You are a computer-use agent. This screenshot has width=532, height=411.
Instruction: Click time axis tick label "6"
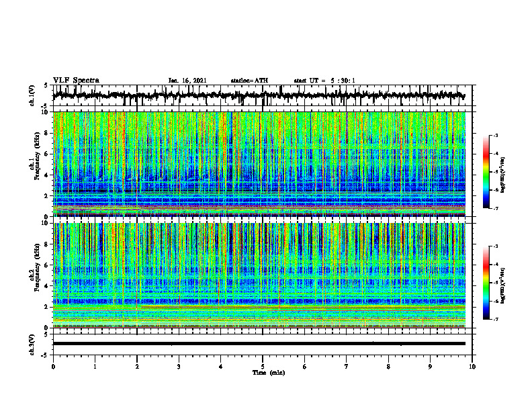(305, 367)
